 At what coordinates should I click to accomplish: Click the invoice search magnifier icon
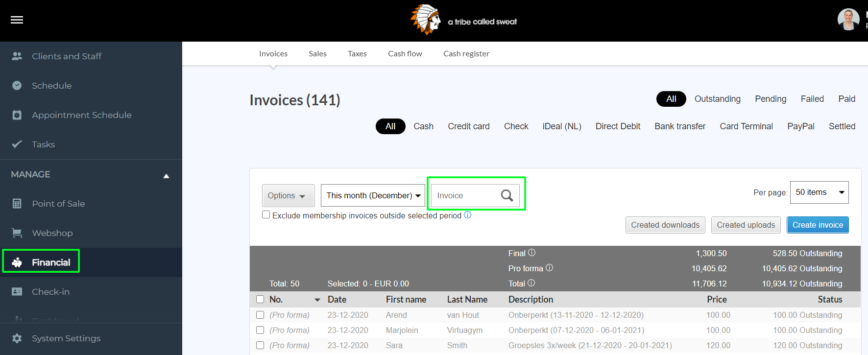[x=507, y=196]
